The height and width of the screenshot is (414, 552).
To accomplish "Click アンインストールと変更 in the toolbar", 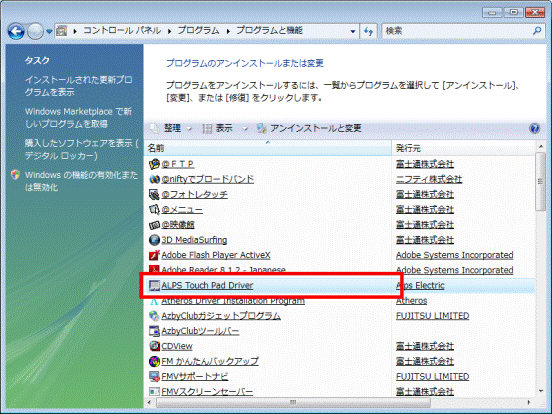I will tap(309, 128).
